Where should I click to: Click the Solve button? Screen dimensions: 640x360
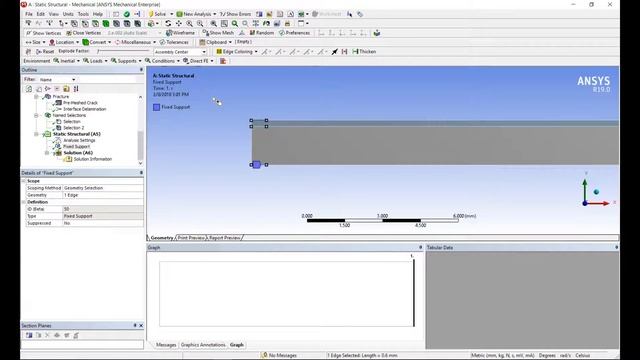point(158,14)
